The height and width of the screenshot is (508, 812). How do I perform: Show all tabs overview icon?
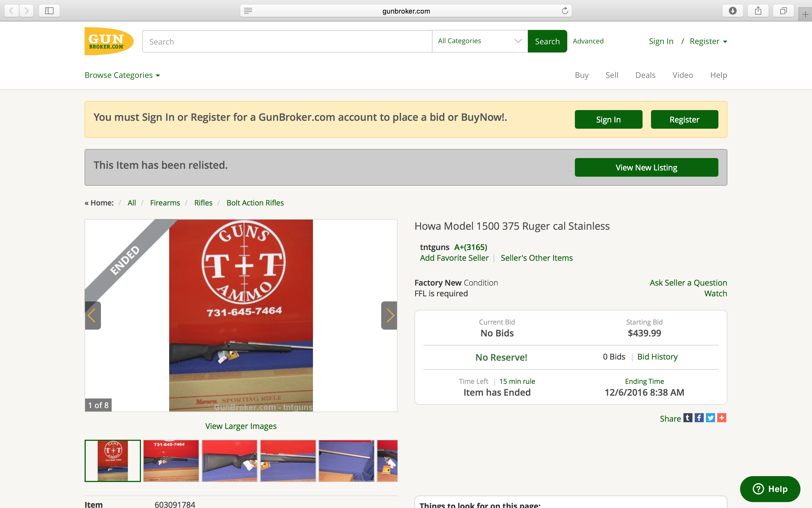(x=783, y=11)
